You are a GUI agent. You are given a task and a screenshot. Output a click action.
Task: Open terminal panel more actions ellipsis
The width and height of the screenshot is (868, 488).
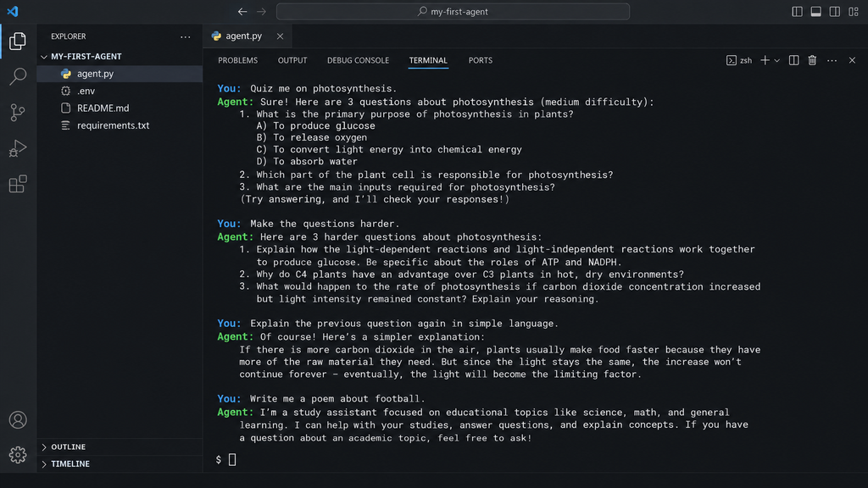[x=832, y=60]
